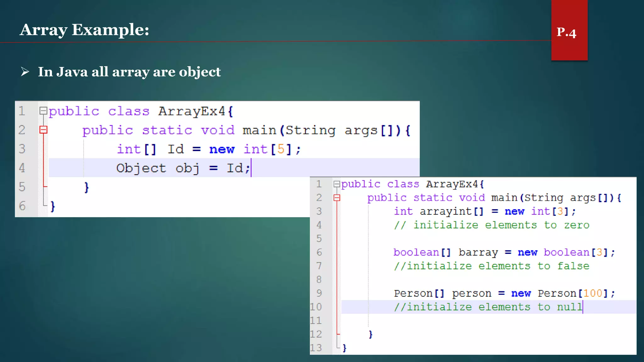The width and height of the screenshot is (644, 362).
Task: Click the bullet arrow before 'In Java'
Action: point(25,72)
